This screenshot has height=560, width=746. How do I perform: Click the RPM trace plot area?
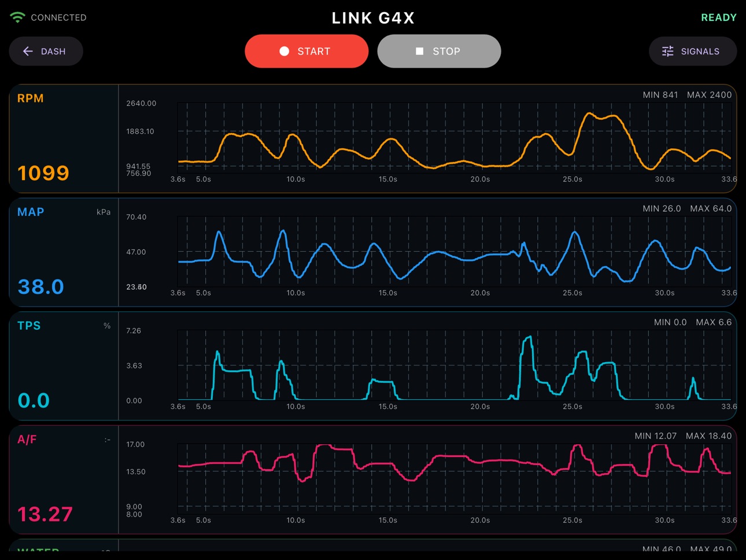coord(454,138)
